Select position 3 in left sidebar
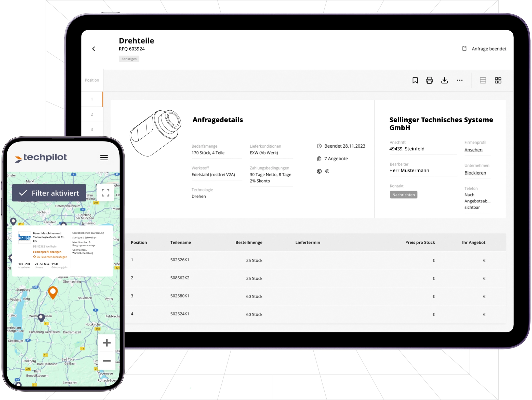532x400 pixels. [x=92, y=130]
